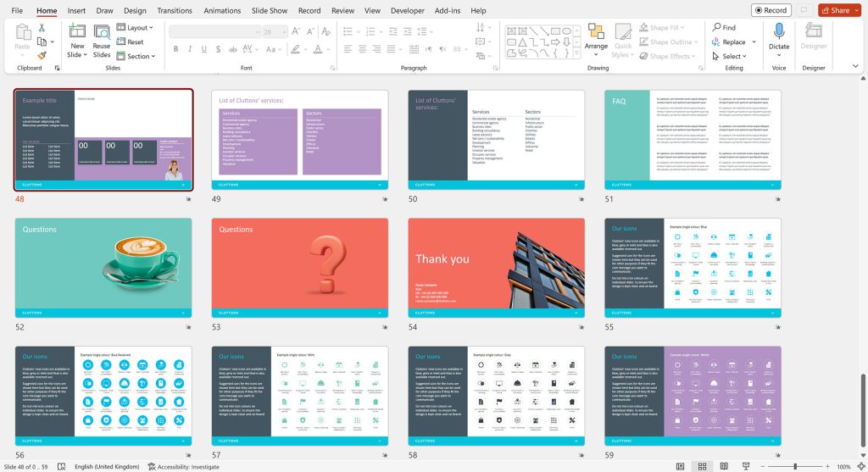The image size is (868, 472).
Task: Toggle Bold formatting
Action: pyautogui.click(x=176, y=49)
